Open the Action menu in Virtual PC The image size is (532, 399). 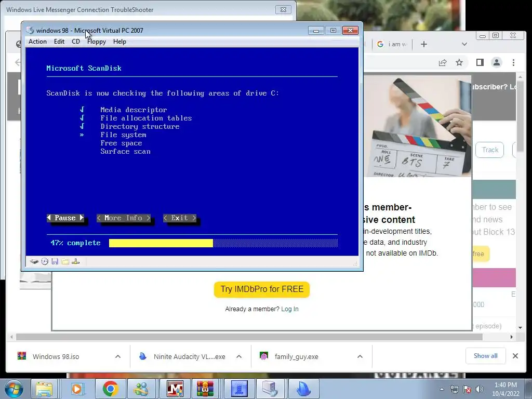[x=37, y=42]
